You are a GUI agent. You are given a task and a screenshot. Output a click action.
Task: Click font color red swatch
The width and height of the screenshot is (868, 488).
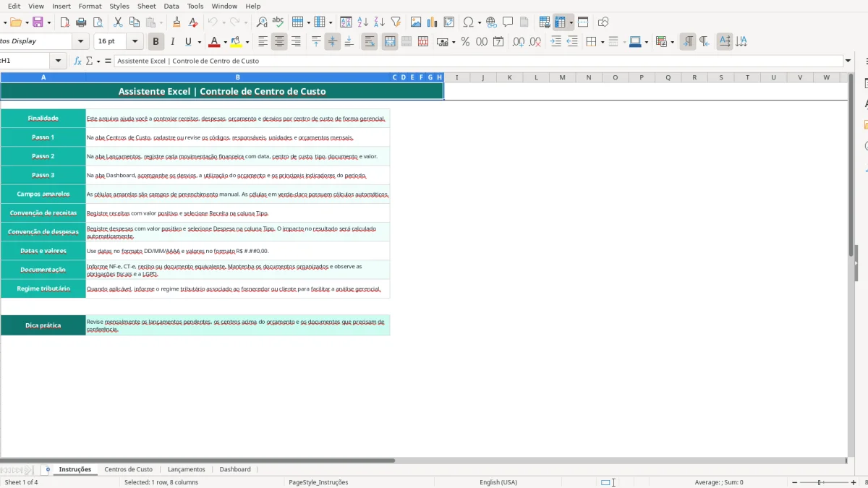(213, 42)
